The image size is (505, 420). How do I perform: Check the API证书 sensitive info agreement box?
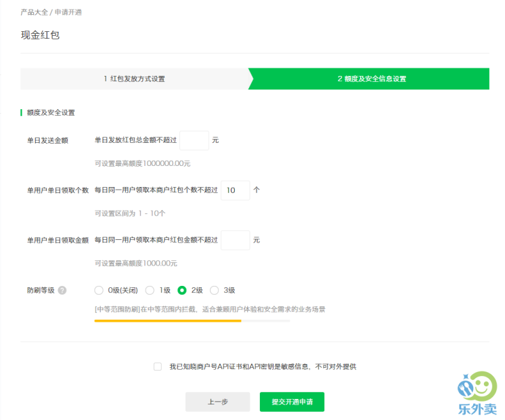(x=158, y=366)
